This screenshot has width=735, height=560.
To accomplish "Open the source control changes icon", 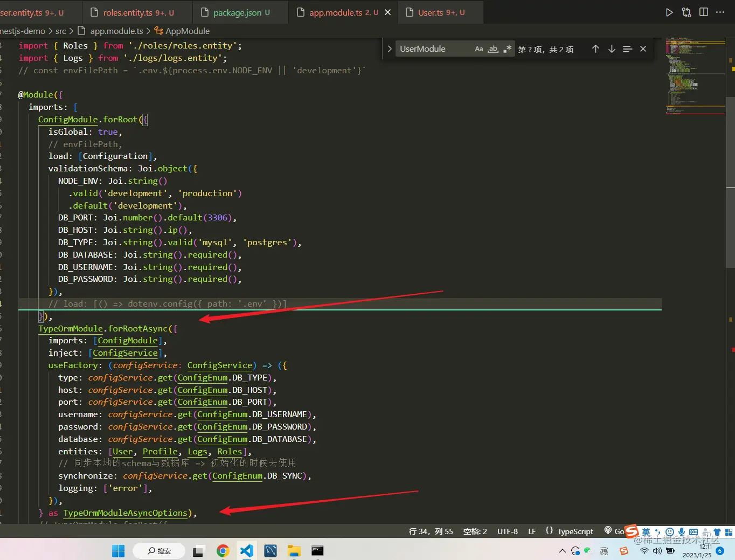I will click(687, 12).
